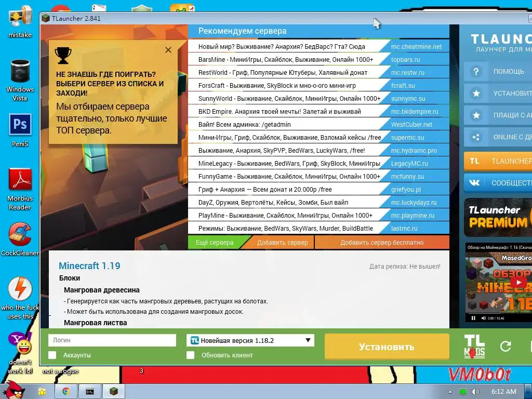This screenshot has width=532, height=399.
Task: Open the Новейшая версия 1.18.2 dropdown
Action: pos(250,340)
